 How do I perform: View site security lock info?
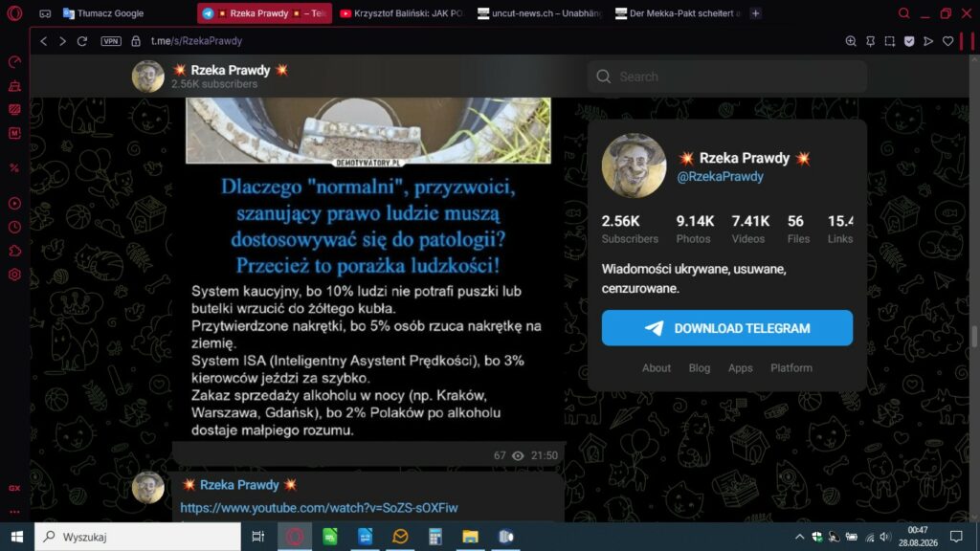pos(136,41)
